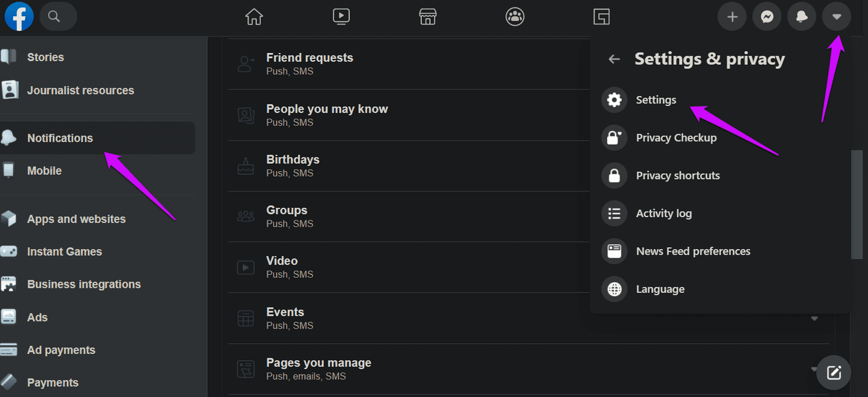Open the Messenger icon in the top bar
Viewport: 868px width, 397px height.
[767, 17]
